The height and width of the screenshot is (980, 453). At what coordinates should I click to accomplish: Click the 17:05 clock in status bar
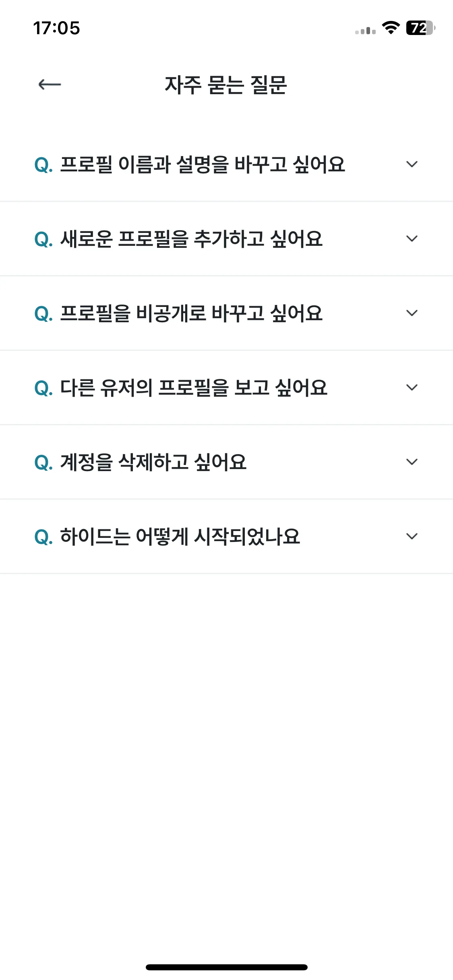56,28
